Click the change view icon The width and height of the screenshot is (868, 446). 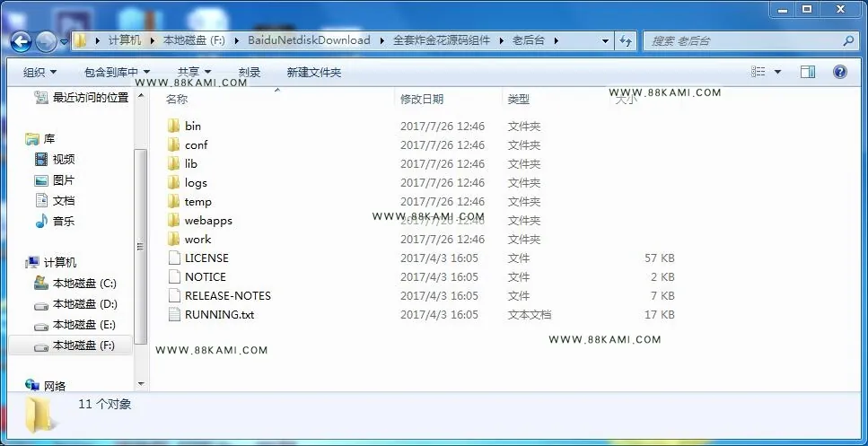pos(758,72)
